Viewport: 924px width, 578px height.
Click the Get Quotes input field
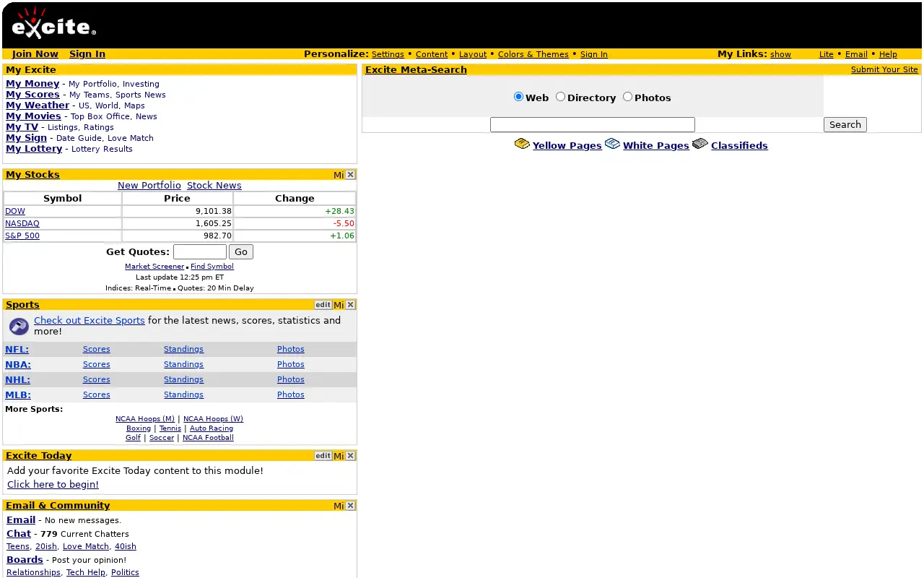click(x=200, y=252)
